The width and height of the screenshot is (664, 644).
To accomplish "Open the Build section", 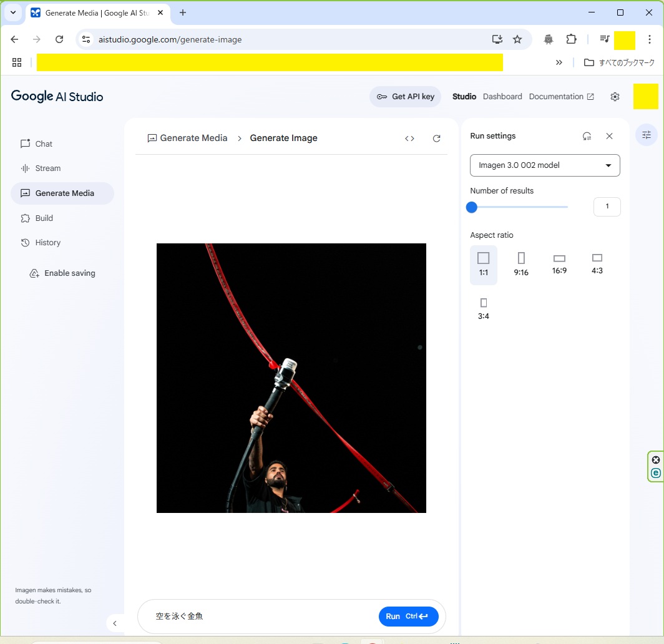I will coord(37,218).
